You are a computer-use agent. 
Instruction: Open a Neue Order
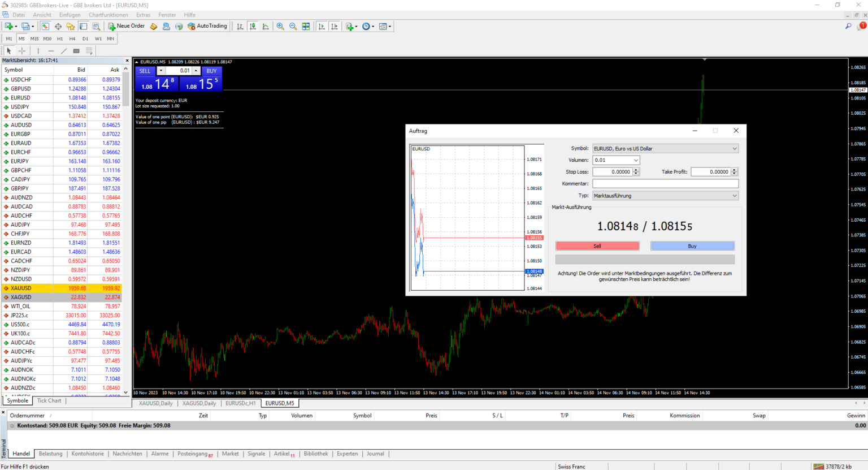(x=125, y=25)
